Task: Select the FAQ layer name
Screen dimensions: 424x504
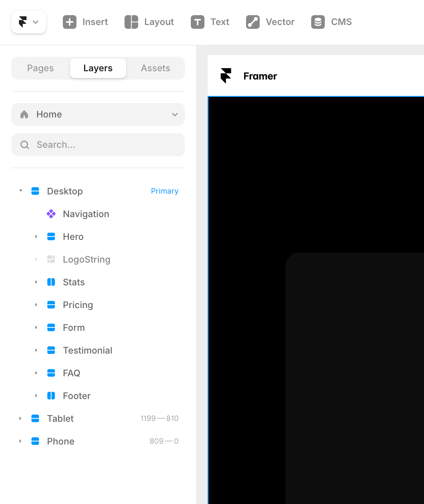Action: 72,373
